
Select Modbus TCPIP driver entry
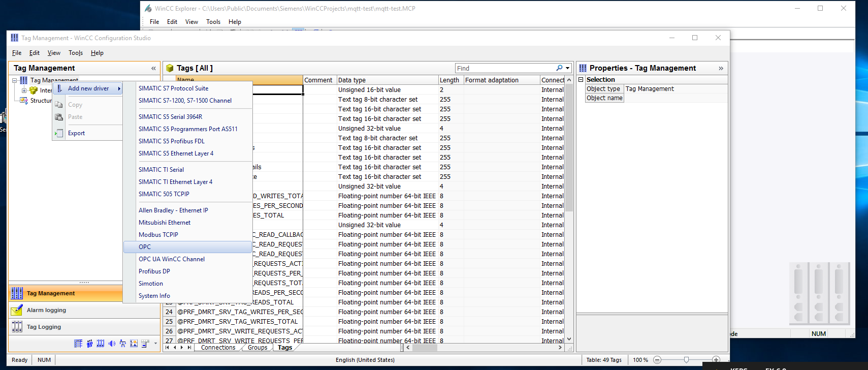(188, 235)
